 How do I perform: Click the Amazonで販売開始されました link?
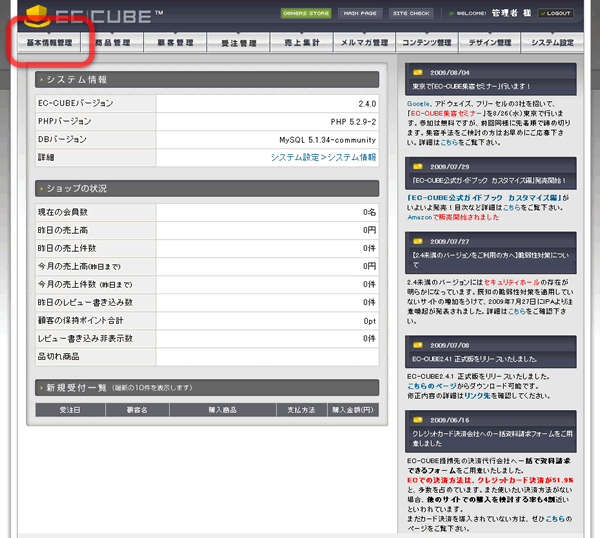(x=453, y=217)
